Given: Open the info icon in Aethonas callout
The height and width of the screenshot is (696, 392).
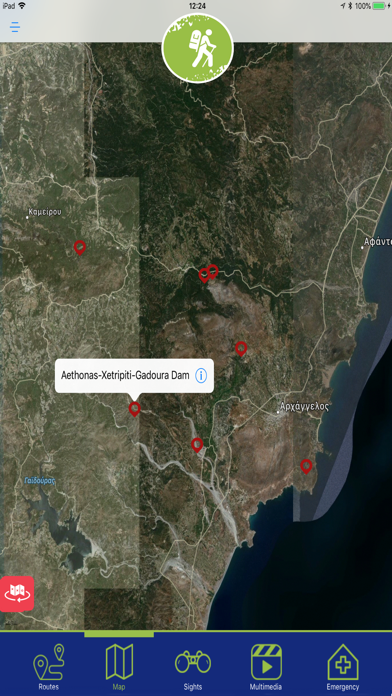Looking at the screenshot, I should [x=201, y=376].
